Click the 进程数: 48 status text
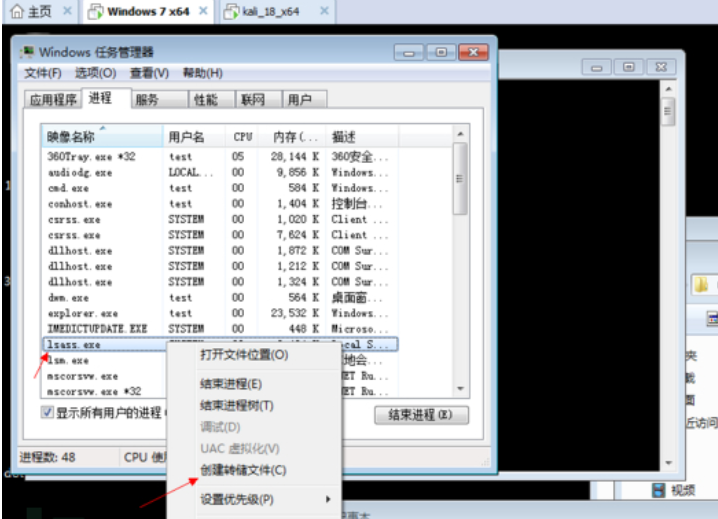The width and height of the screenshot is (718, 519). (47, 457)
